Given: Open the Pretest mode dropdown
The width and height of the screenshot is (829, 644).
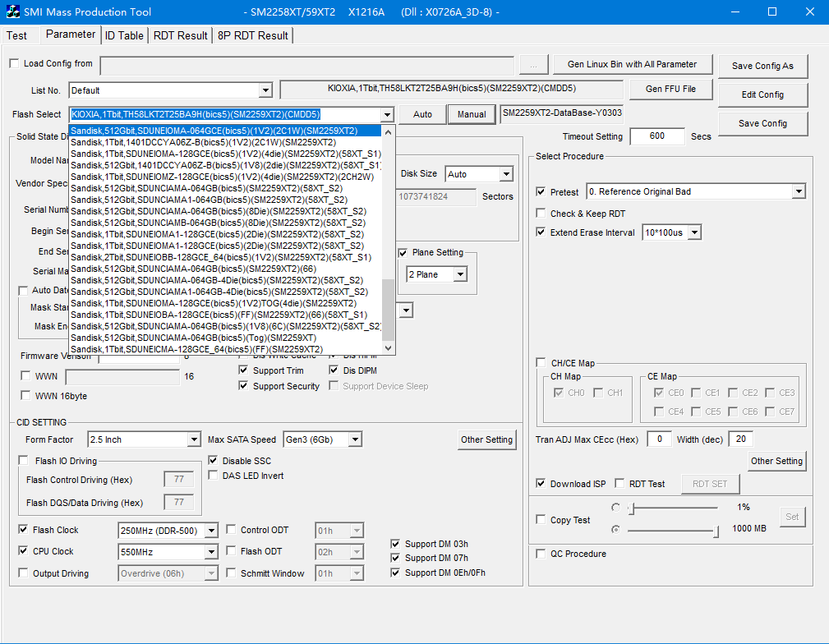Looking at the screenshot, I should 798,191.
